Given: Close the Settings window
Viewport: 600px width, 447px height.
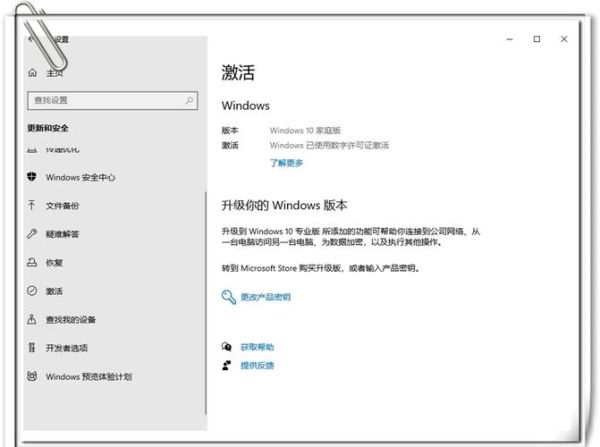Looking at the screenshot, I should 564,39.
